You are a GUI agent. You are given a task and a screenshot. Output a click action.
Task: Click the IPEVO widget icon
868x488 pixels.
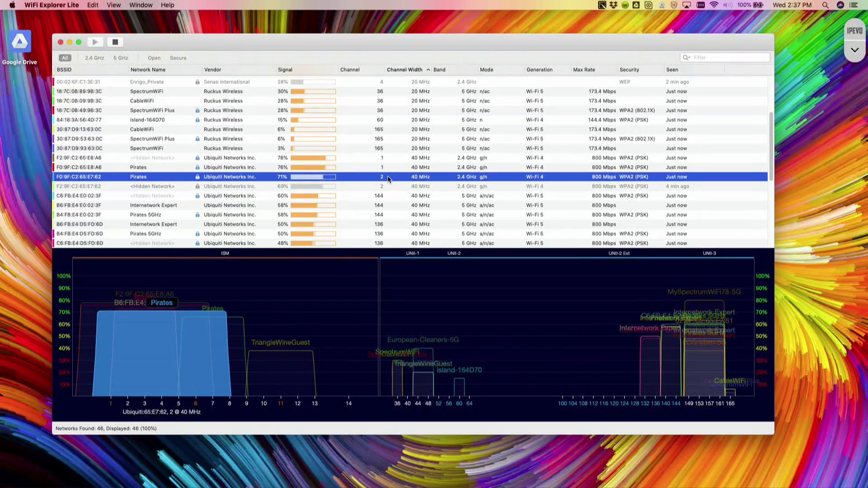[x=854, y=31]
